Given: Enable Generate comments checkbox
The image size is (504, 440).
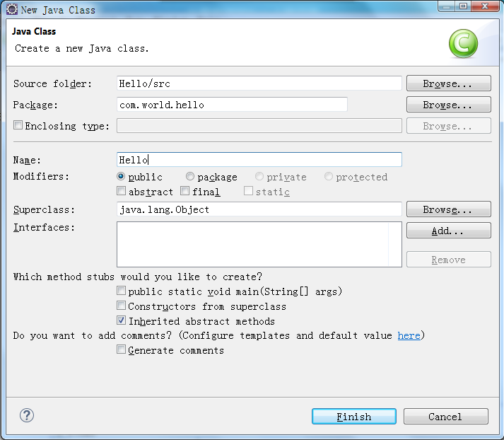Looking at the screenshot, I should point(121,349).
